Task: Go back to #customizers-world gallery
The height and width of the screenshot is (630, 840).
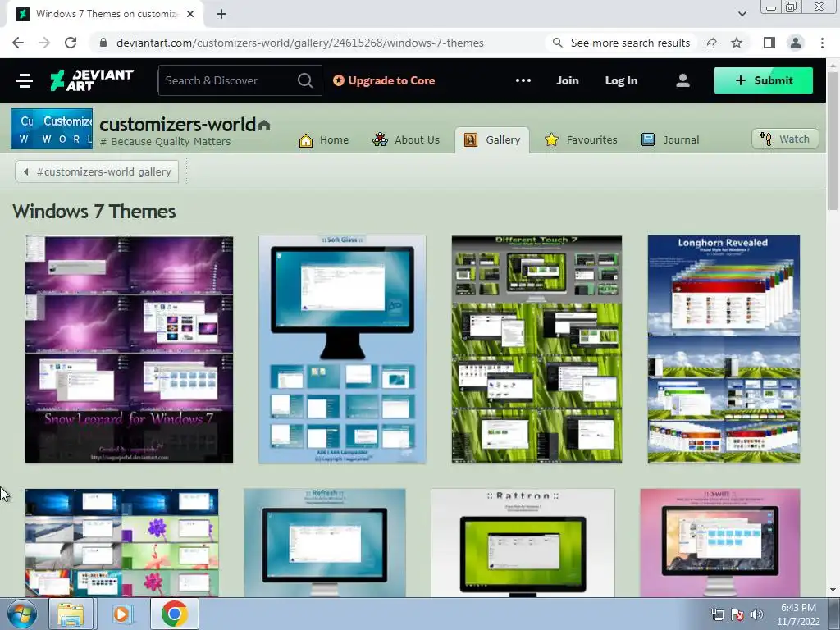Action: click(x=97, y=172)
